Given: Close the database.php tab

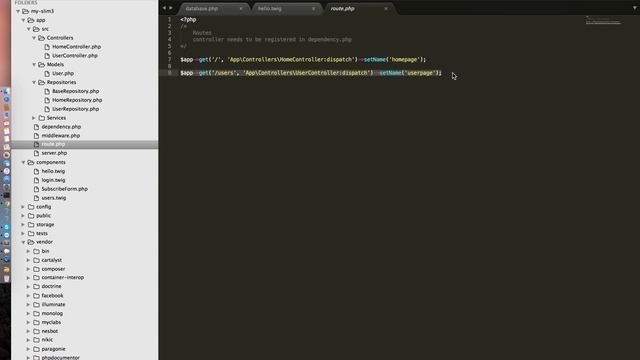Looking at the screenshot, I should pos(241,9).
